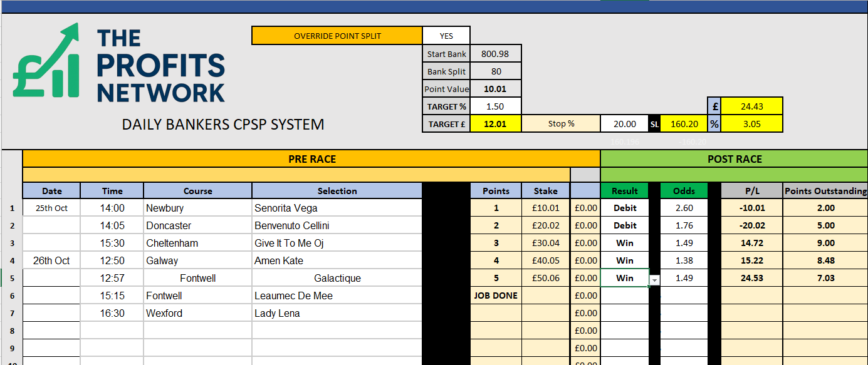Select the Debit result cell for Senorita Vega
868x365 pixels.
tap(624, 208)
